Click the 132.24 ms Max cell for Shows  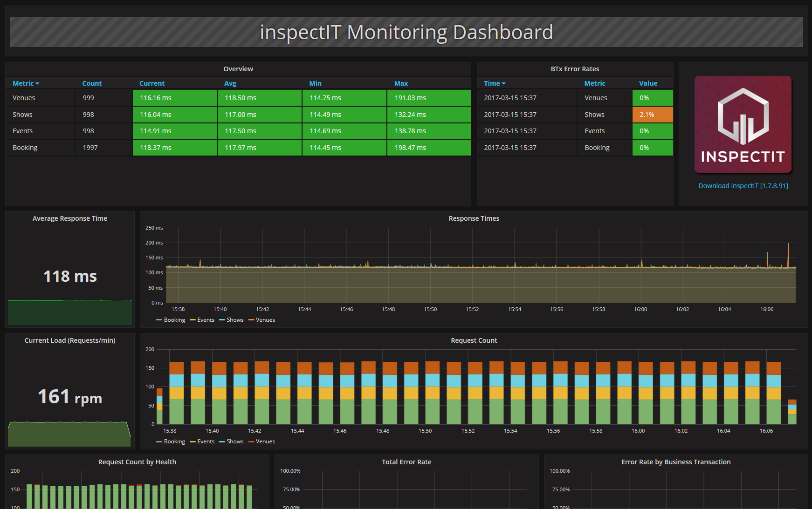[x=429, y=115]
